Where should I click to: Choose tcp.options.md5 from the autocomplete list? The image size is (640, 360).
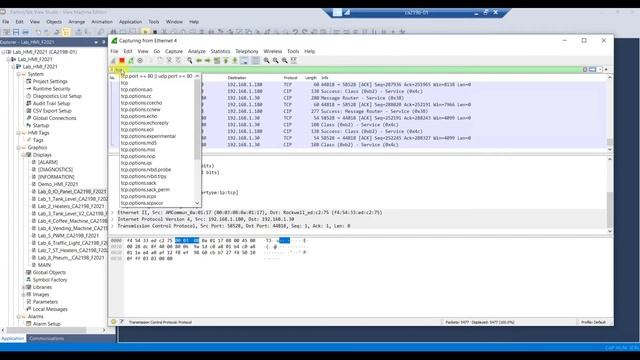click(139, 143)
